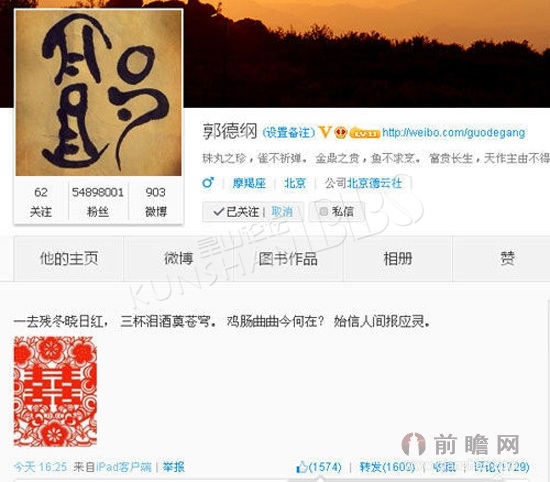The width and height of the screenshot is (550, 482).
Task: Open the 相册 album tab
Action: (397, 259)
